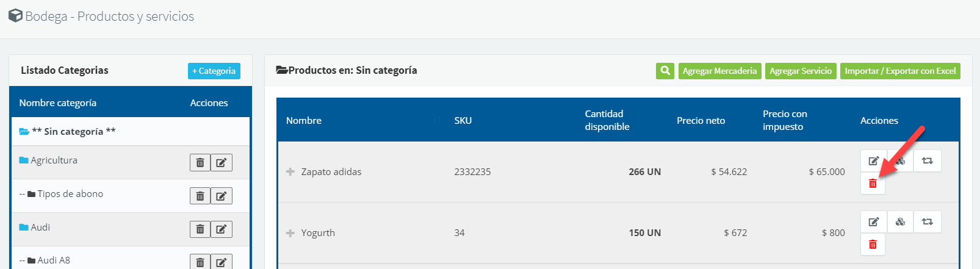Click the transfer arrows icon for Zapato adidas
Viewport: 980px width, 269px height.
[927, 161]
